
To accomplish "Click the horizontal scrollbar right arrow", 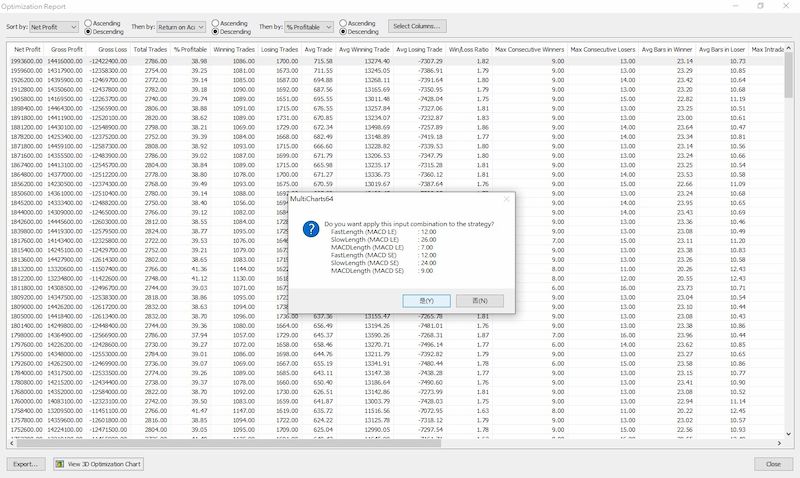I will point(780,443).
